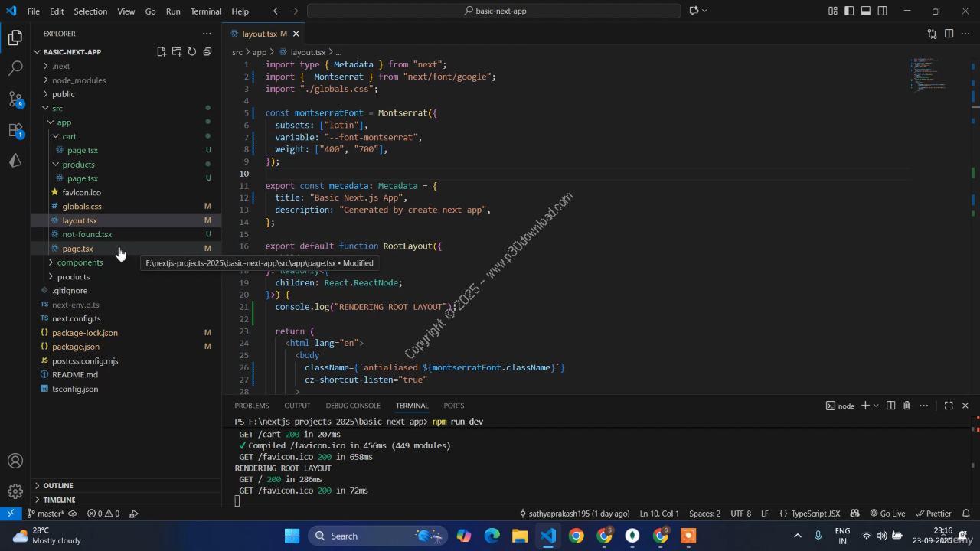Expand the components folder
The height and width of the screenshot is (551, 980).
point(80,262)
